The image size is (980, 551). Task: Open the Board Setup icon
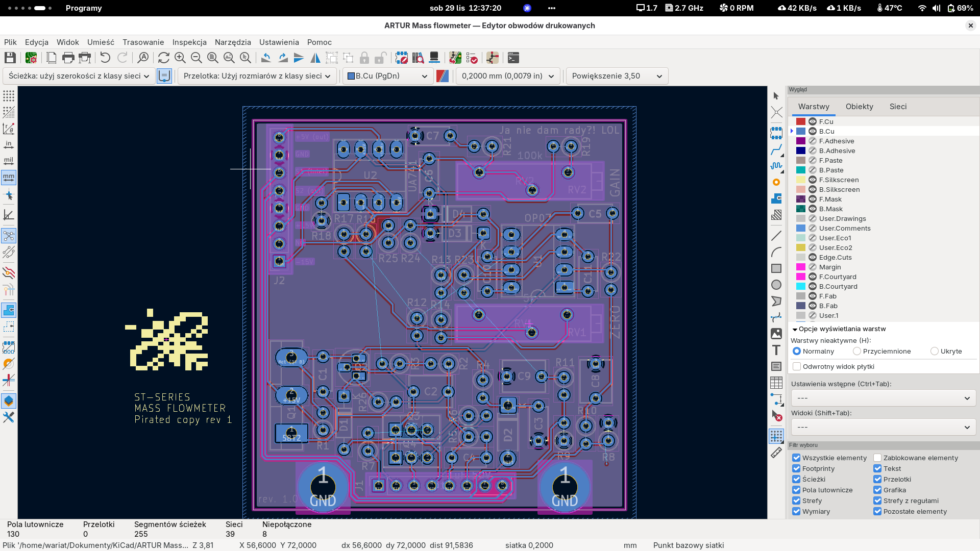click(31, 58)
